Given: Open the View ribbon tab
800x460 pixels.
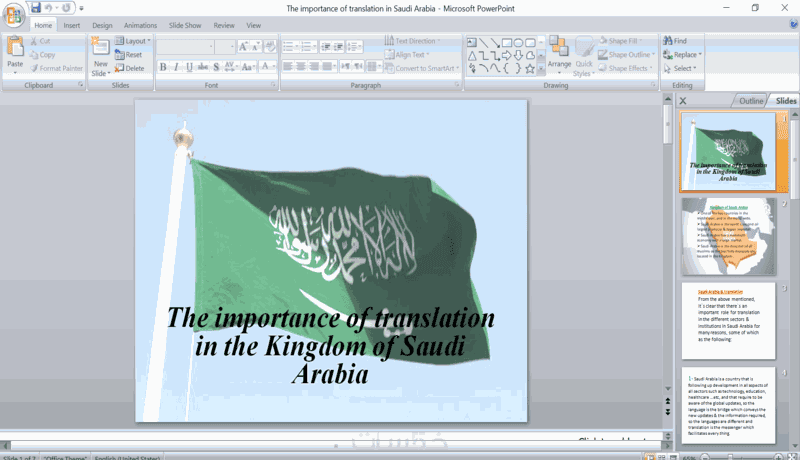Looking at the screenshot, I should coord(254,25).
